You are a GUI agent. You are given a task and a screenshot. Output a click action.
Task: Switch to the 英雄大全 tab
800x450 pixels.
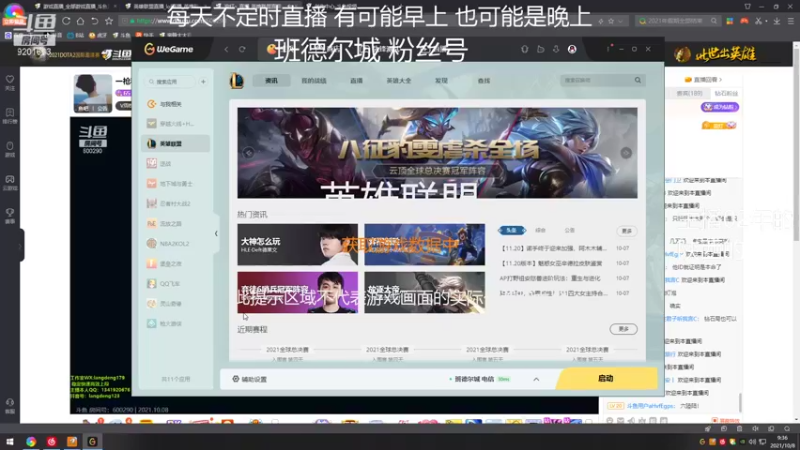click(398, 81)
